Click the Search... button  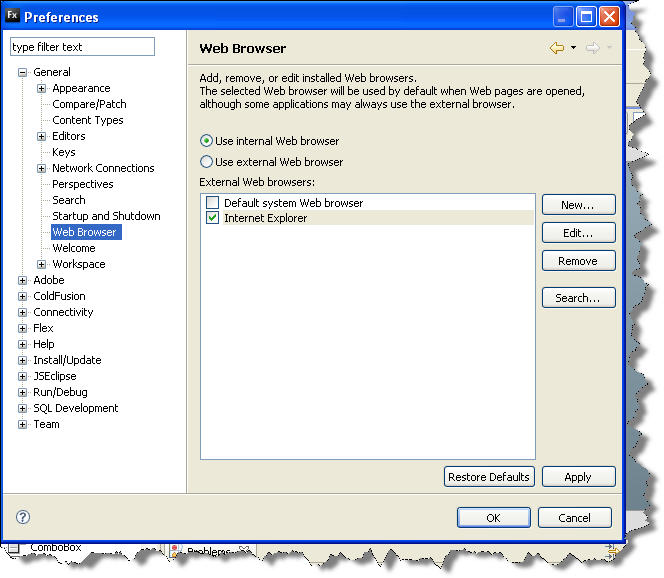click(578, 298)
